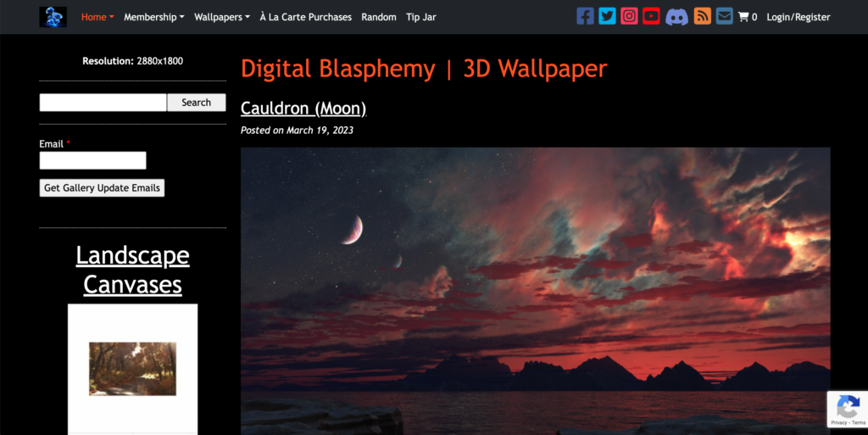The height and width of the screenshot is (435, 868).
Task: Click the reCAPTCHA Terms link
Action: 859,423
